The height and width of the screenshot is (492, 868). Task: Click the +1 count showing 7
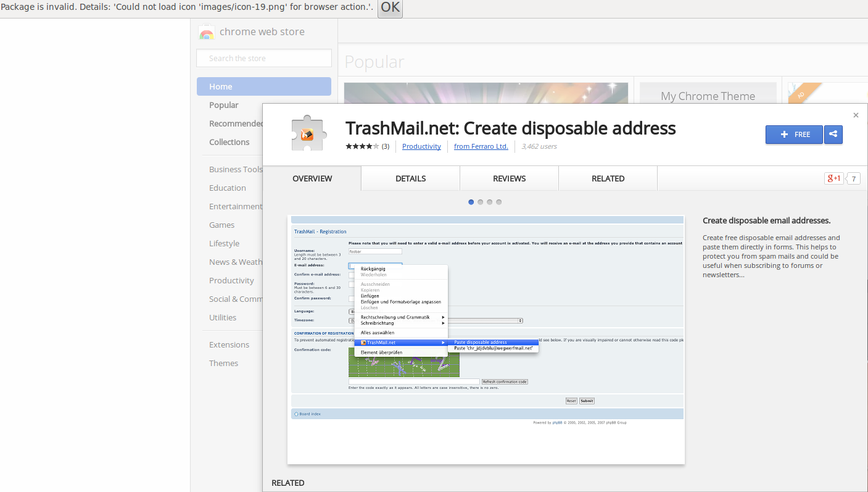[x=853, y=178]
